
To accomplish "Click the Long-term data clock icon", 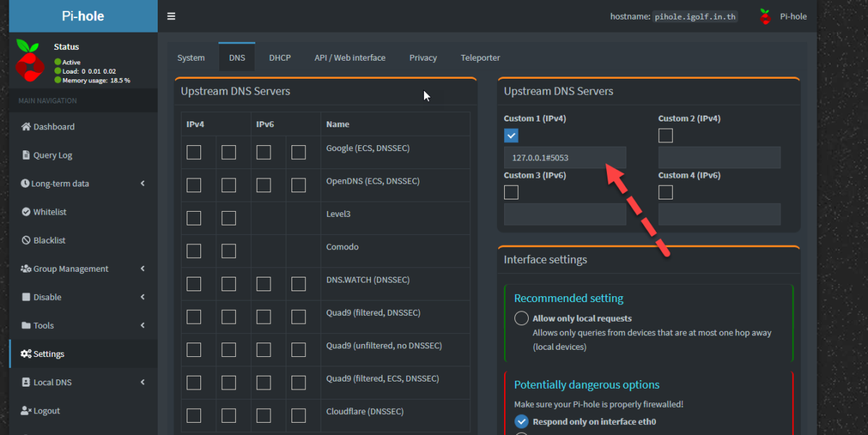I will (x=25, y=184).
